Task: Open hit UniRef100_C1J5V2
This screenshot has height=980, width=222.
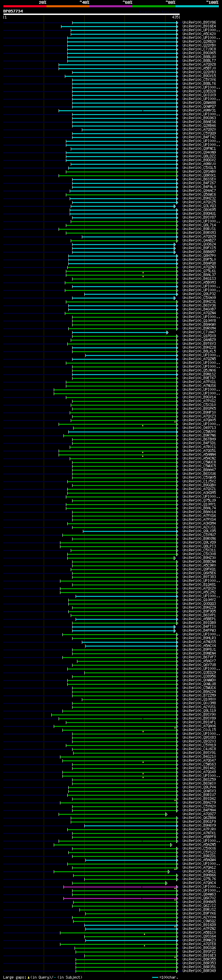Action: tap(199, 481)
